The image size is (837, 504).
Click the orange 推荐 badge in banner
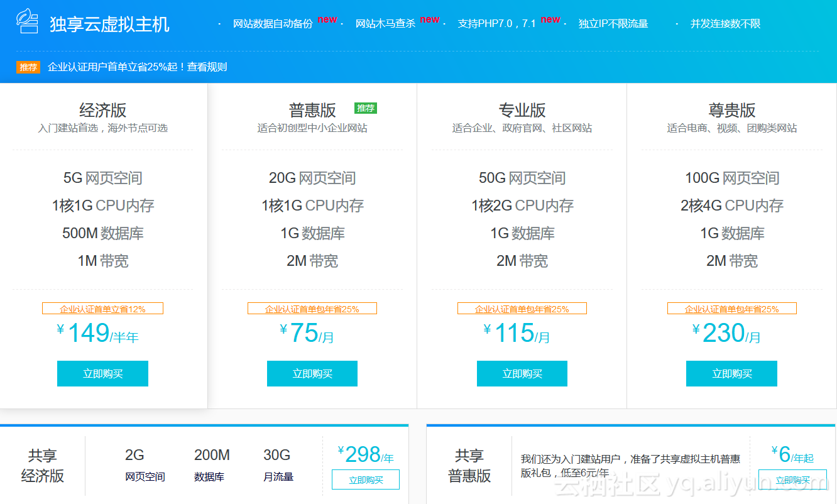coord(28,67)
